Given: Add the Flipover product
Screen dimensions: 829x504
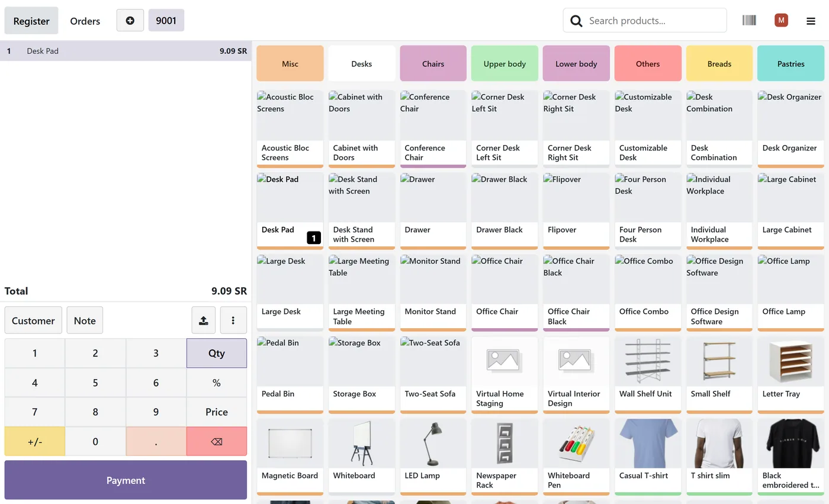Looking at the screenshot, I should [576, 211].
